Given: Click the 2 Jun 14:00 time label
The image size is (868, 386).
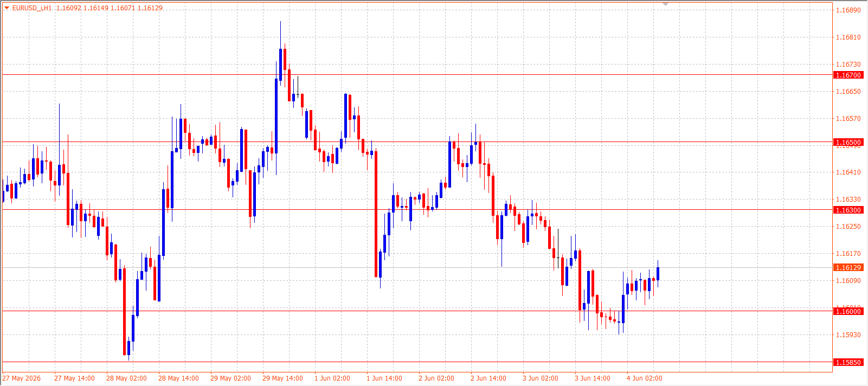Looking at the screenshot, I should coord(488,378).
